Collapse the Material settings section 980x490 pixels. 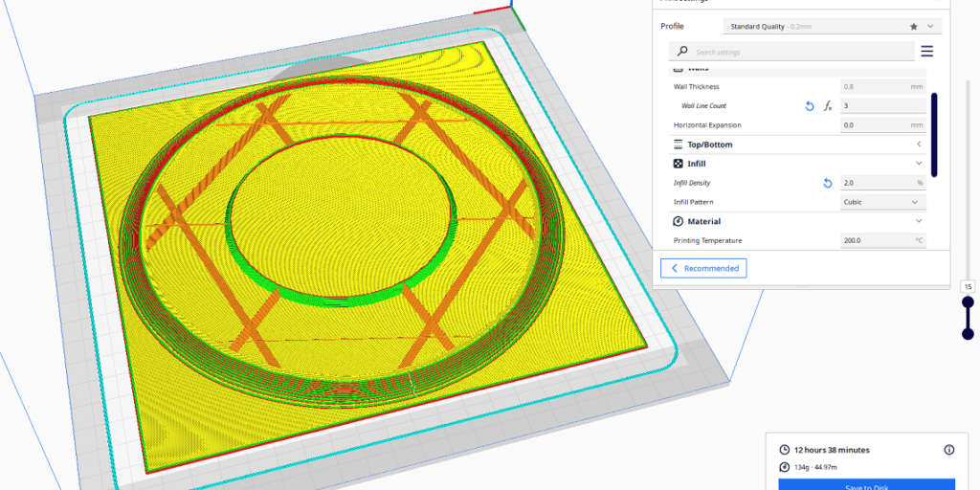[x=919, y=221]
